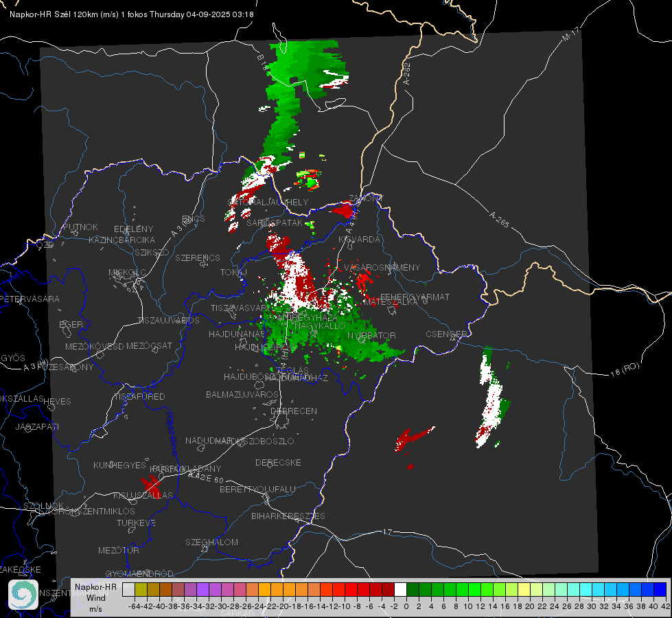Image resolution: width=672 pixels, height=618 pixels.
Task: Click the SZERENCS label
Action: click(198, 257)
